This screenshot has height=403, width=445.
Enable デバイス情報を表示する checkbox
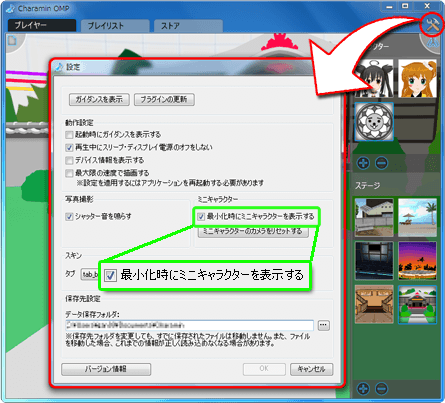point(69,160)
